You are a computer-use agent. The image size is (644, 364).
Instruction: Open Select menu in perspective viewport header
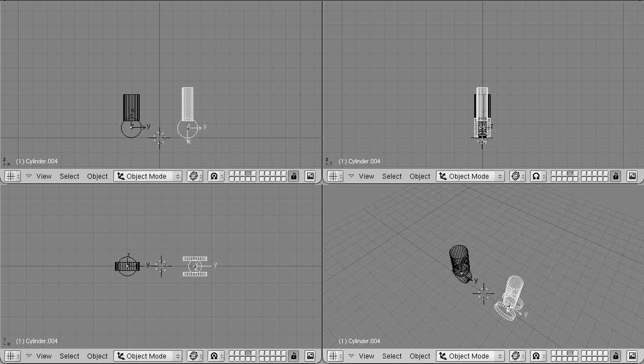392,356
